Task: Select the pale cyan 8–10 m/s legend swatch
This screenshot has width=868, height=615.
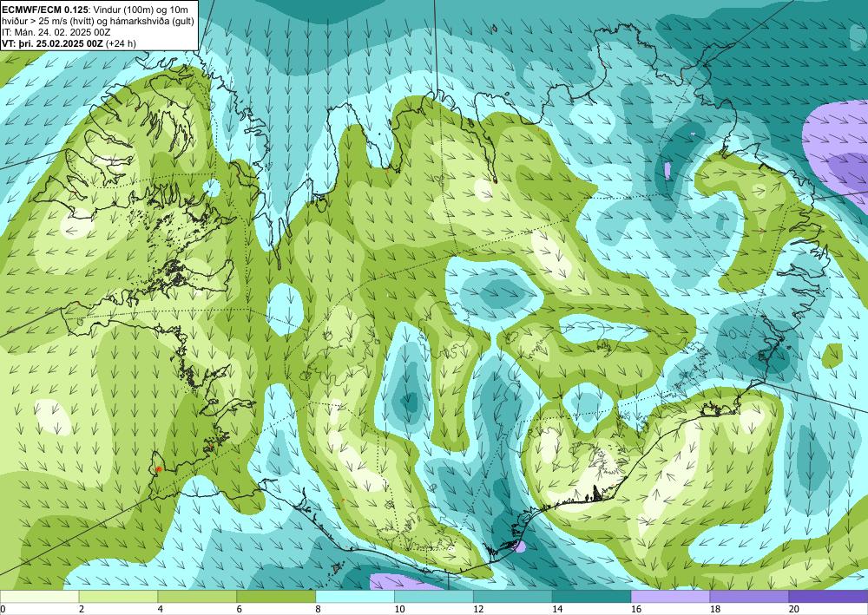Action: [x=355, y=596]
